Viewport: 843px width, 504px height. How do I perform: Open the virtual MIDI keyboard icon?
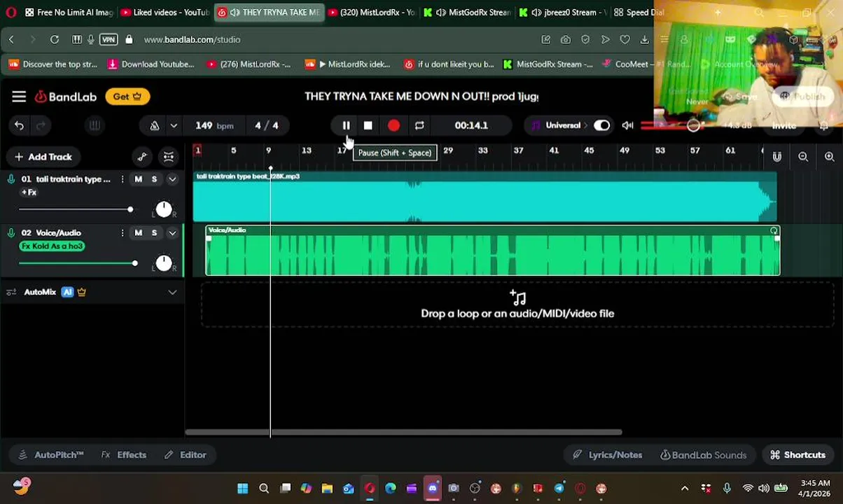tap(95, 125)
